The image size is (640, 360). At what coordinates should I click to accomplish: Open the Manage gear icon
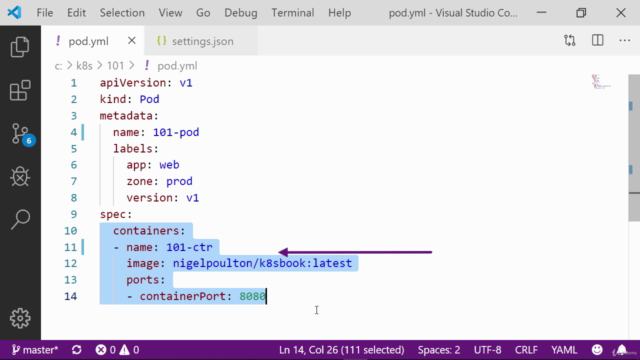coord(20,318)
